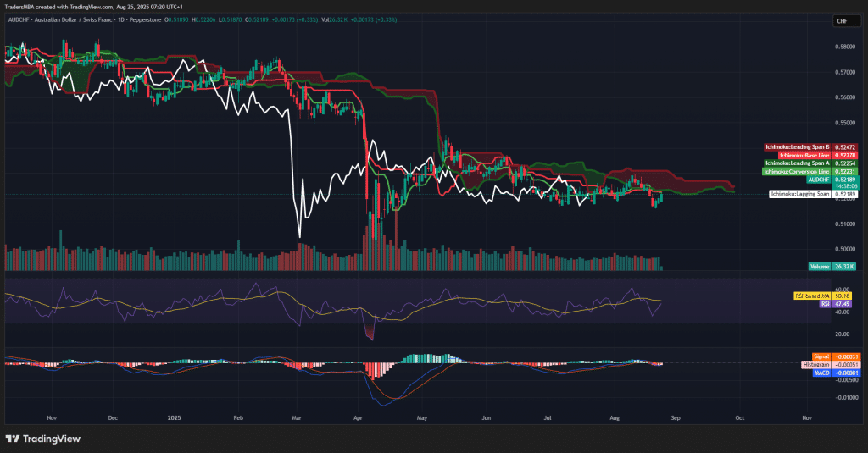Click the orange Signal label

[821, 356]
